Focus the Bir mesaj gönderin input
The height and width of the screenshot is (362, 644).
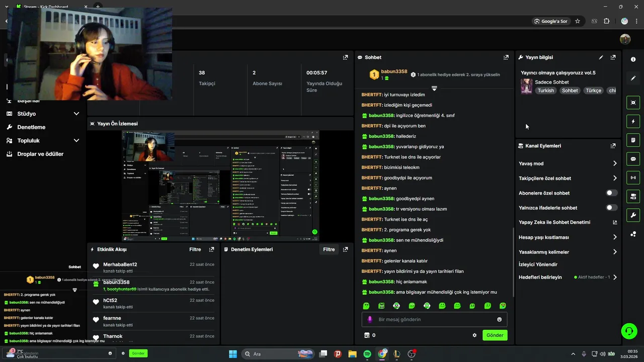click(x=434, y=319)
